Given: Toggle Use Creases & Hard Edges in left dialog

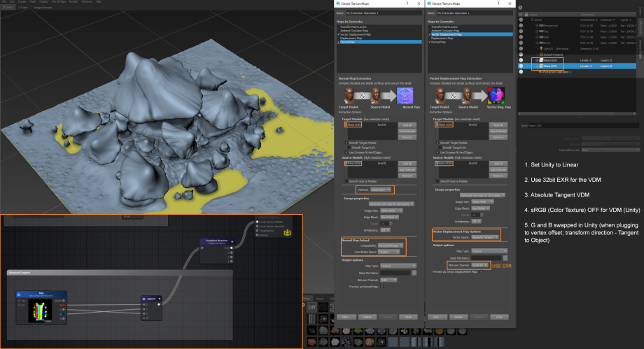Looking at the screenshot, I should pyautogui.click(x=346, y=152).
